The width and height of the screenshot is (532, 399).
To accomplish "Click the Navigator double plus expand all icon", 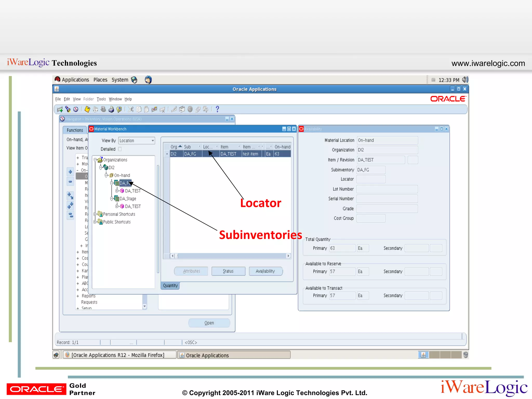I will pyautogui.click(x=70, y=205).
